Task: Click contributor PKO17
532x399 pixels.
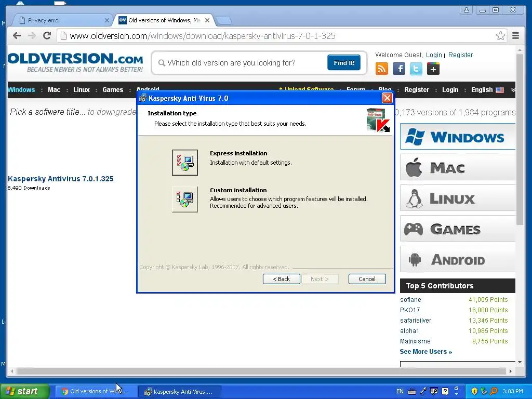Action: coord(410,310)
